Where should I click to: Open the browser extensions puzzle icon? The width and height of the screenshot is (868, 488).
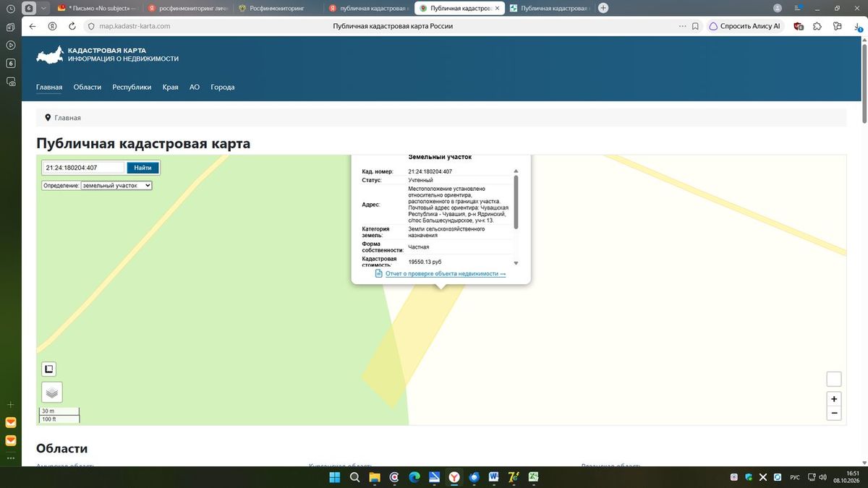coord(817,26)
